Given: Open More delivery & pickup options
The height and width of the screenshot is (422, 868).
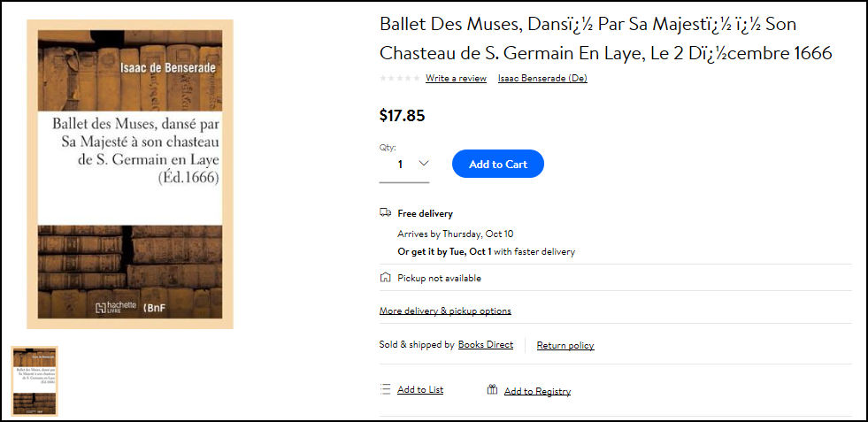Looking at the screenshot, I should (445, 311).
